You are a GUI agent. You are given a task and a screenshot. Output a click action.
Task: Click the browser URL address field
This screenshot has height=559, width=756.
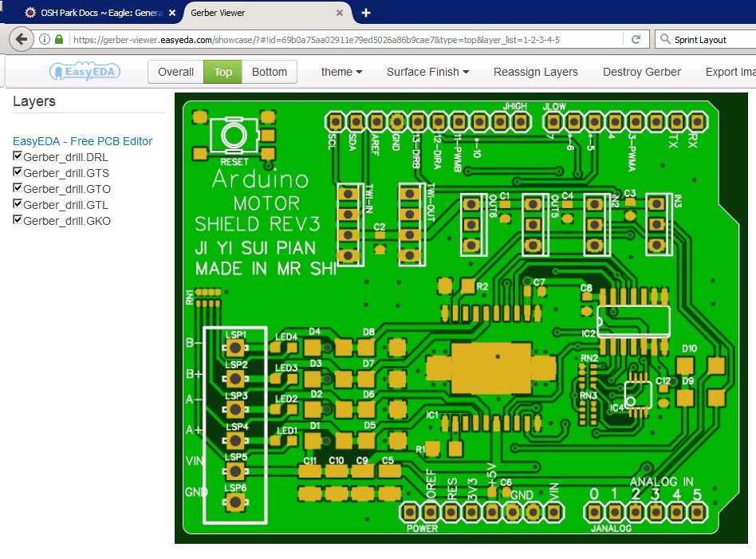(x=345, y=40)
